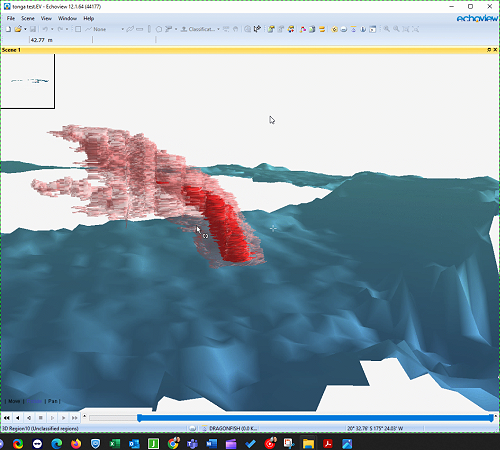Click the latitude longitude status readout

[x=375, y=428]
